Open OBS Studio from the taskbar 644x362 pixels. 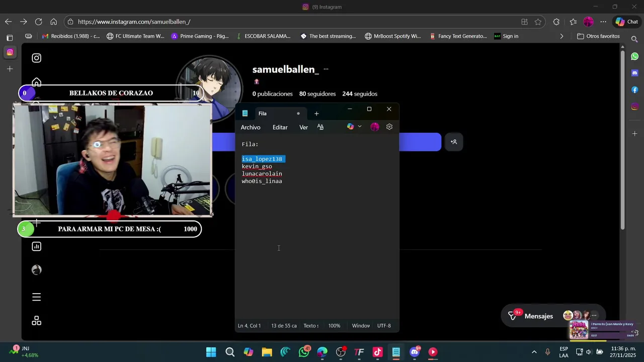tap(341, 352)
